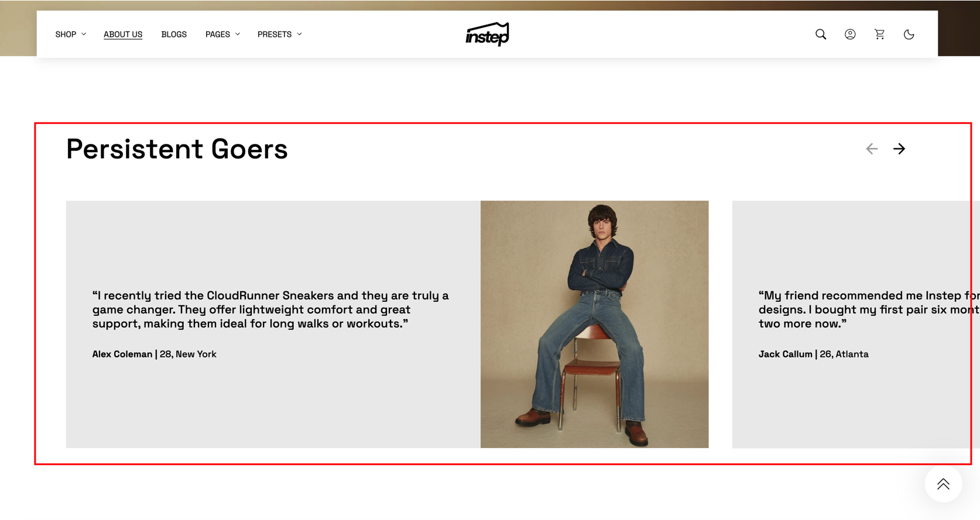
Task: Go to next testimonial with right arrow
Action: tap(899, 149)
